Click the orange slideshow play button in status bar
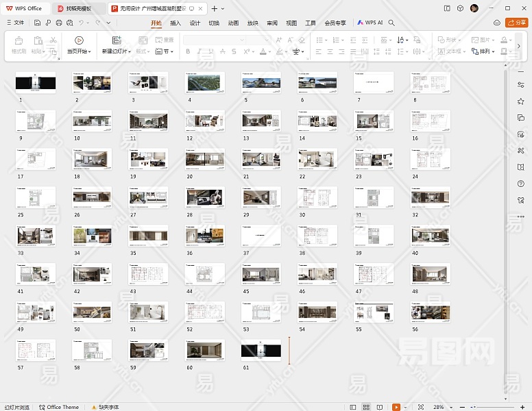 point(396,407)
